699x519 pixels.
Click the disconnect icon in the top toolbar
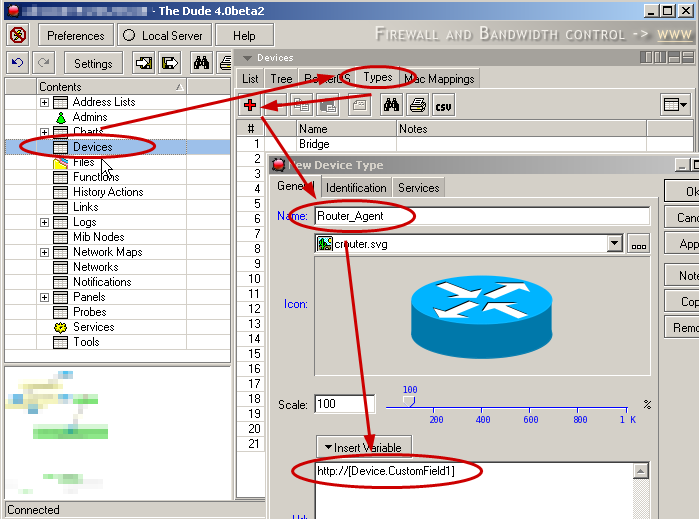(x=18, y=35)
